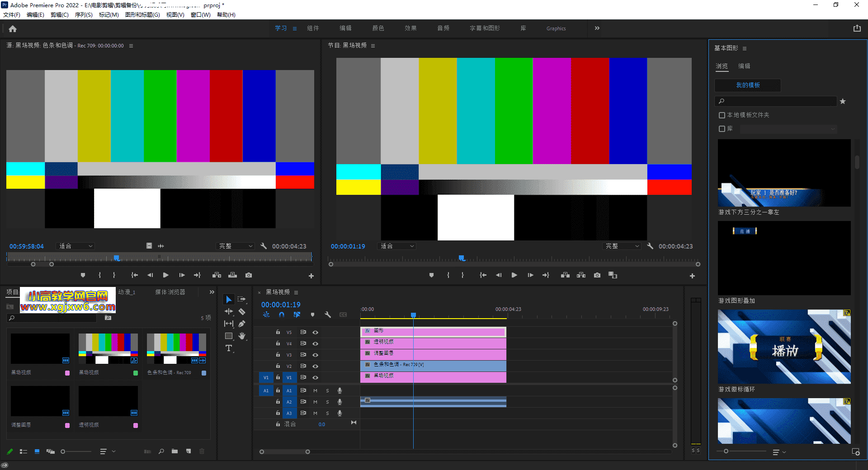Click timeline timecode 00:00:01:19
868x470 pixels.
click(x=281, y=305)
